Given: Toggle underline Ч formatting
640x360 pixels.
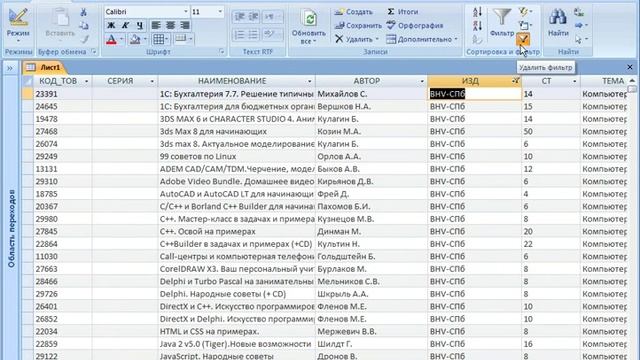Looking at the screenshot, I should (140, 25).
